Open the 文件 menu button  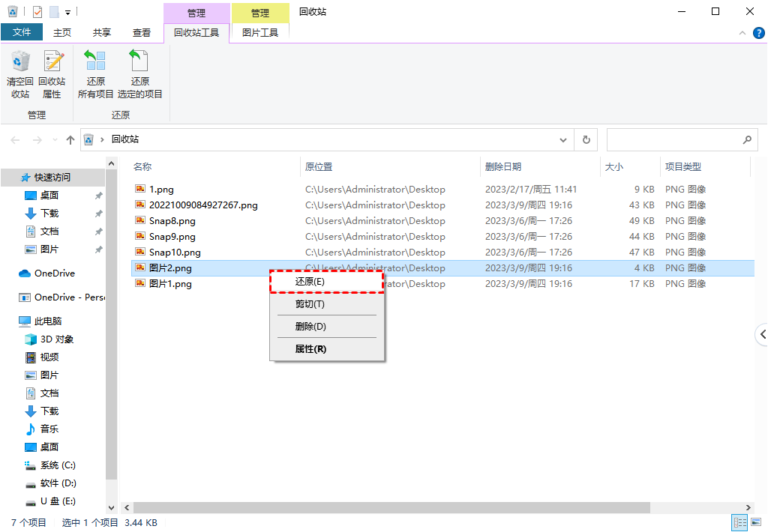(x=22, y=32)
